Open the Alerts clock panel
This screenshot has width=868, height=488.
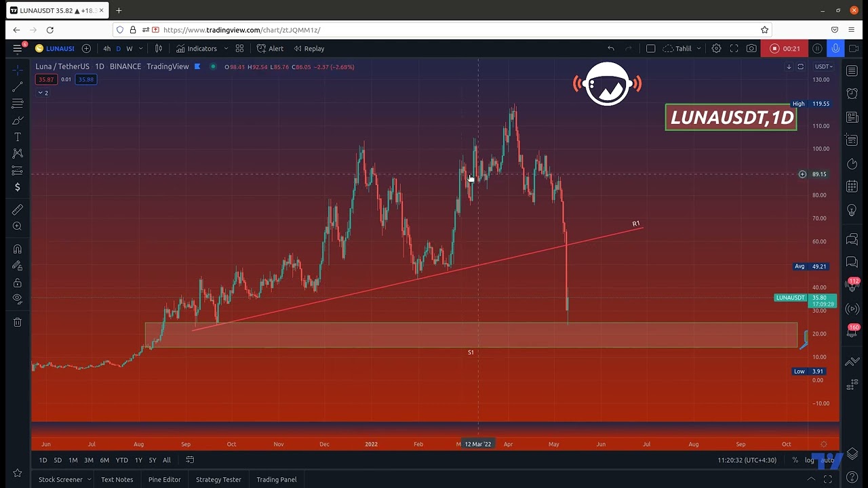[x=852, y=94]
